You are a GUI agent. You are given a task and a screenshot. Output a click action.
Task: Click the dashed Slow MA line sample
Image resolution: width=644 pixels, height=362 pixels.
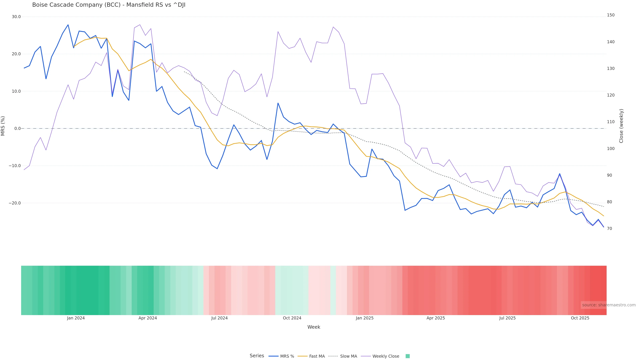tap(333, 356)
